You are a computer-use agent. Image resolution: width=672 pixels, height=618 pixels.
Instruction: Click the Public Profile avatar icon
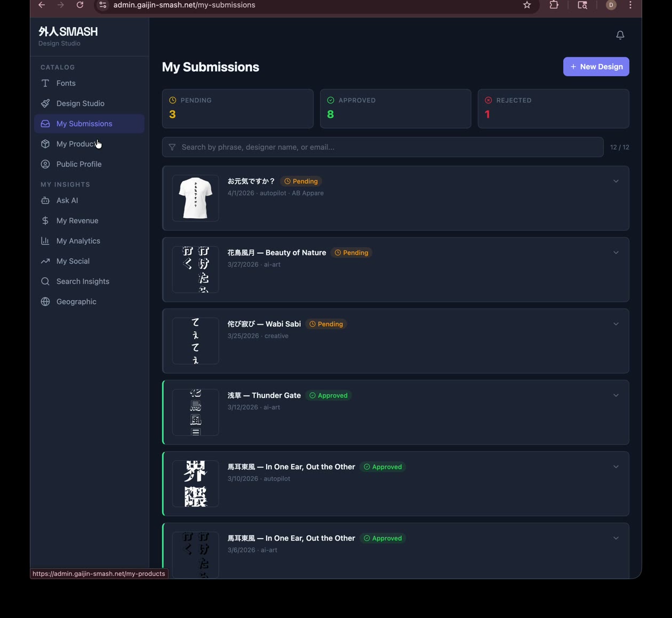coord(45,164)
